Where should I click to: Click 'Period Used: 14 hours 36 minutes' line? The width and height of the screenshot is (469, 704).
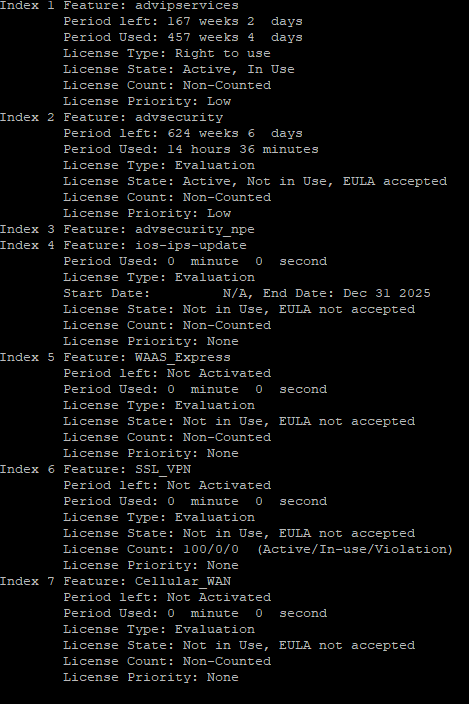(x=191, y=150)
